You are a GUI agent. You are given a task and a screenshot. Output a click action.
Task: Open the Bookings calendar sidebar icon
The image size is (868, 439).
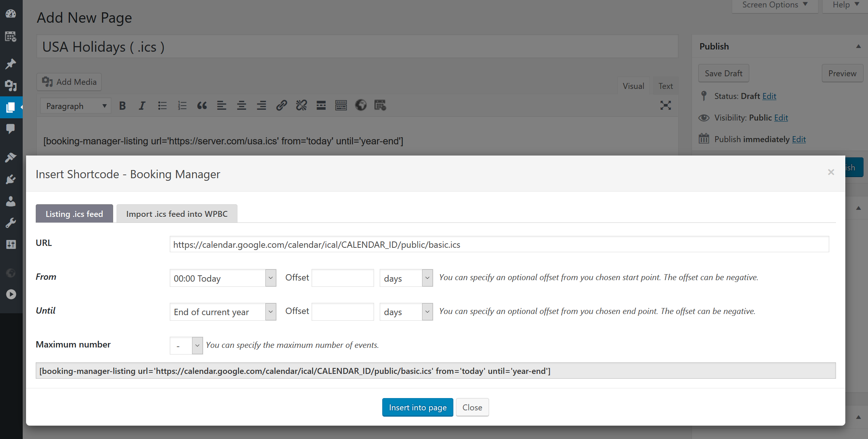[11, 36]
